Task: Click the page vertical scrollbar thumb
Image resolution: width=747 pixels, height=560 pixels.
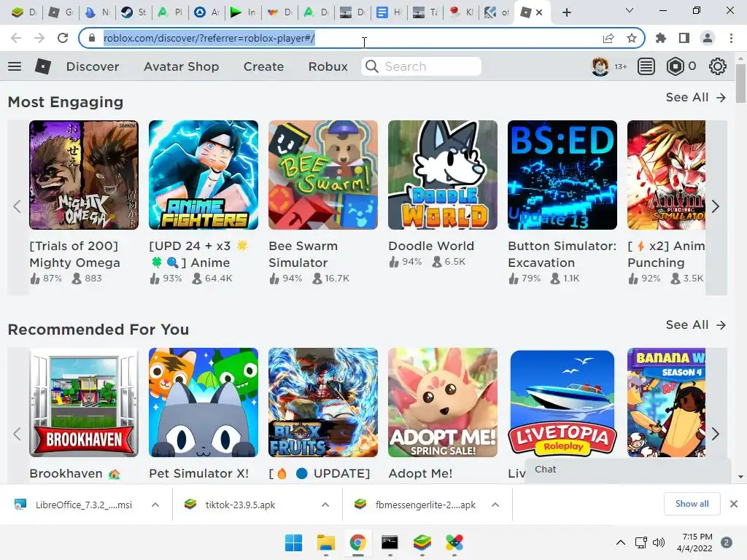Action: click(740, 82)
